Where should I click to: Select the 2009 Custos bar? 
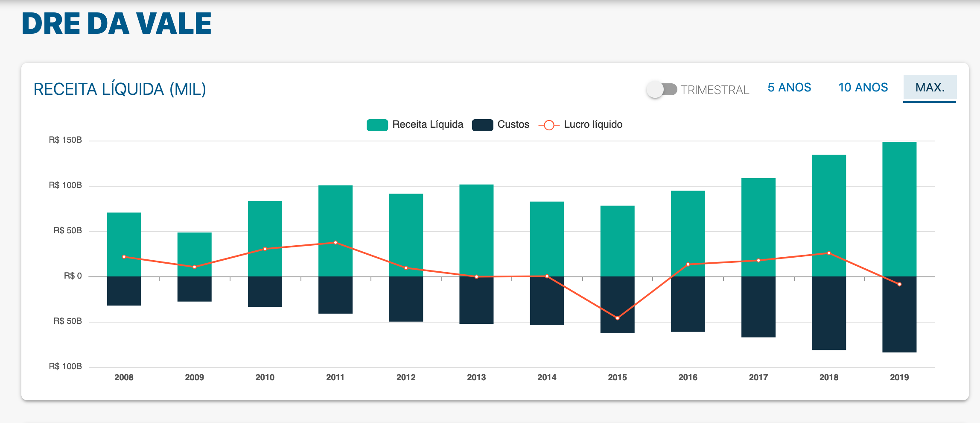[195, 289]
